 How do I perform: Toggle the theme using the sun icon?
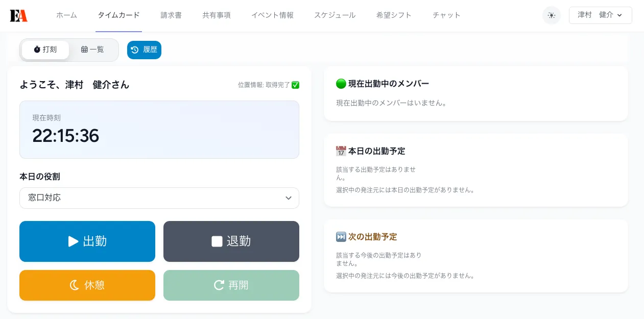point(552,15)
